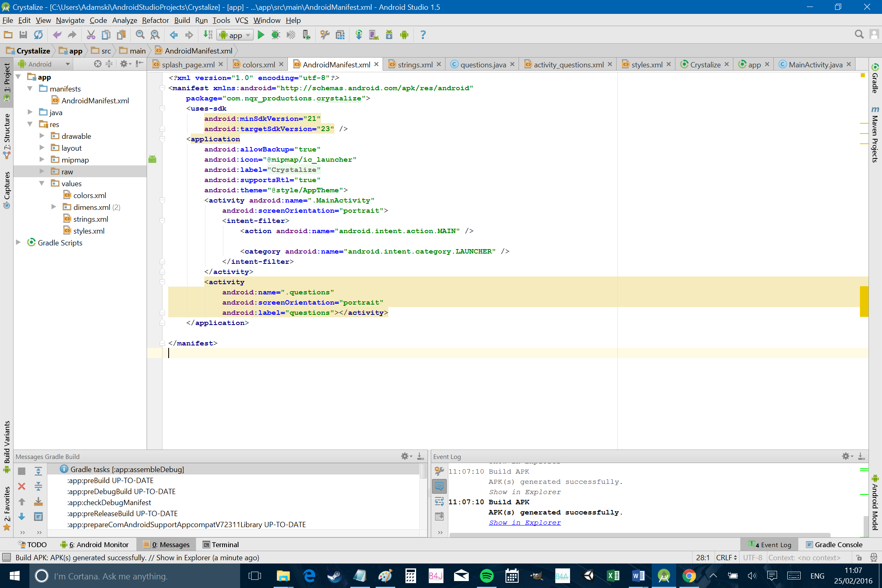Expand the dimens.xml node

coord(53,207)
